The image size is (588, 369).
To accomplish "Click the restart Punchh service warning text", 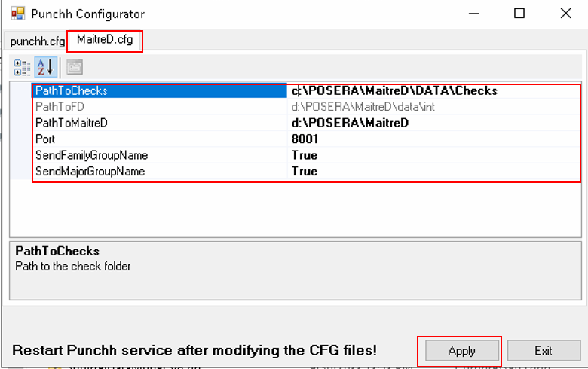I will 194,351.
